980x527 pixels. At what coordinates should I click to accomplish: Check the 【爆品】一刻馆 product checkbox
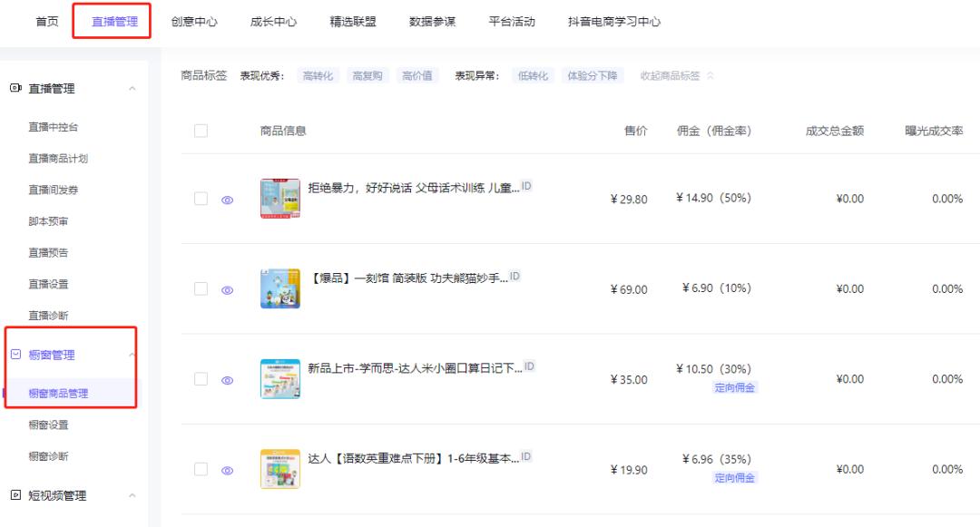202,288
